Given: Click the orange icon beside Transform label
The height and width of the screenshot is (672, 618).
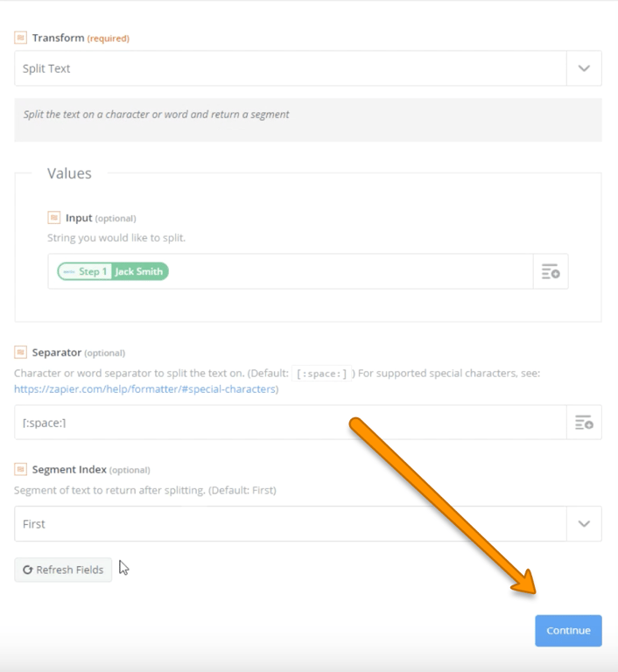Looking at the screenshot, I should pos(20,38).
